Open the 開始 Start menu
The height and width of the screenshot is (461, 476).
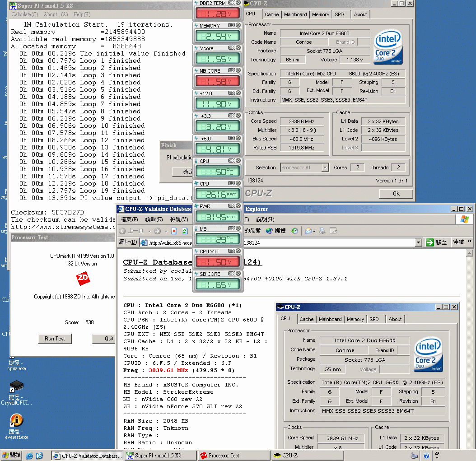click(11, 455)
